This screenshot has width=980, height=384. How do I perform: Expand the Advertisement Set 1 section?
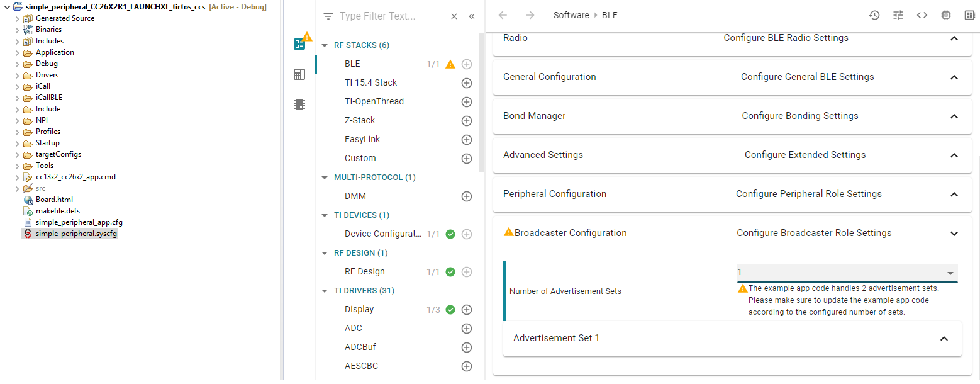tap(944, 339)
